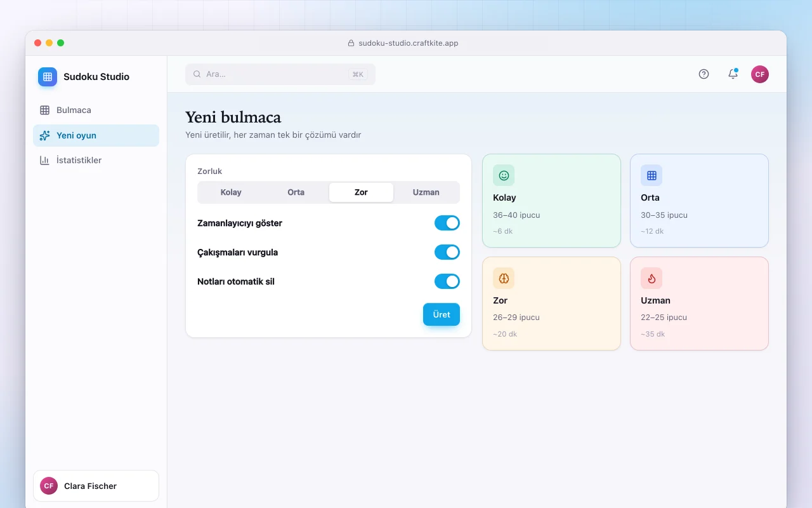The image size is (812, 508).
Task: Click the Sudoku Studio logo icon
Action: [x=48, y=77]
